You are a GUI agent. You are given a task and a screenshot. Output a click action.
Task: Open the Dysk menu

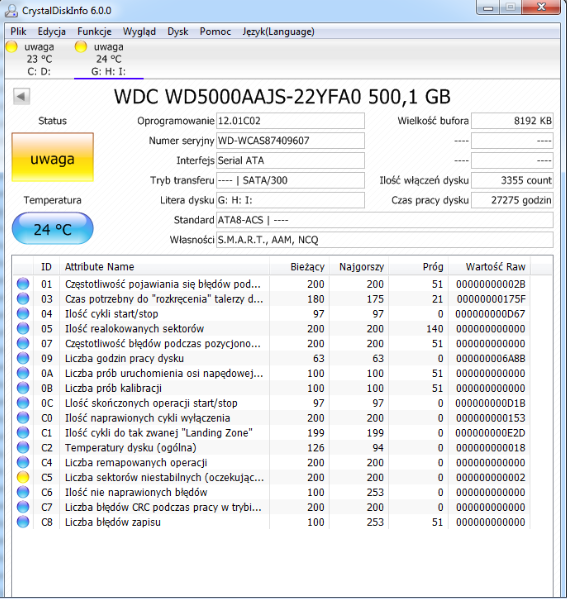(178, 32)
